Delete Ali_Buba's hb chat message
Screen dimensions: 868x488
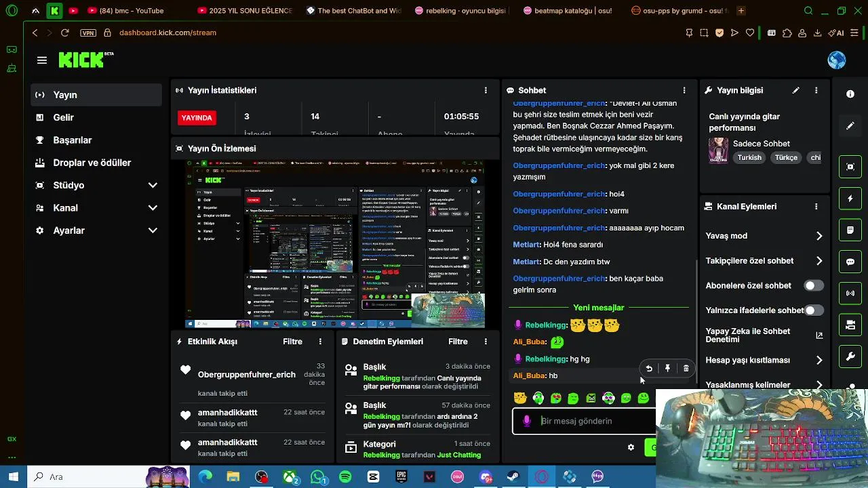686,368
